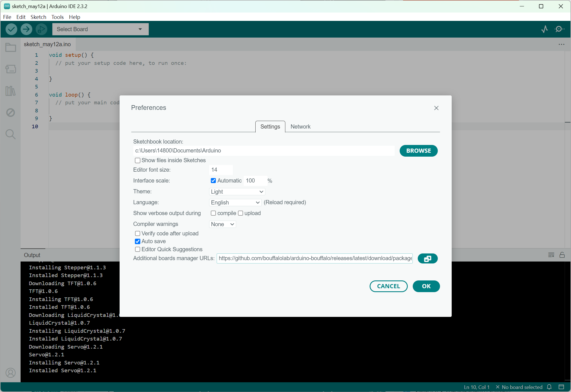
Task: Switch to the Network tab
Action: [301, 126]
